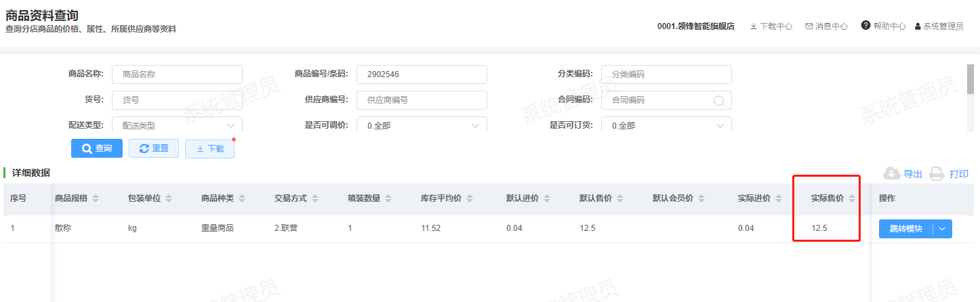Open 消息中心 message center

pos(826,26)
